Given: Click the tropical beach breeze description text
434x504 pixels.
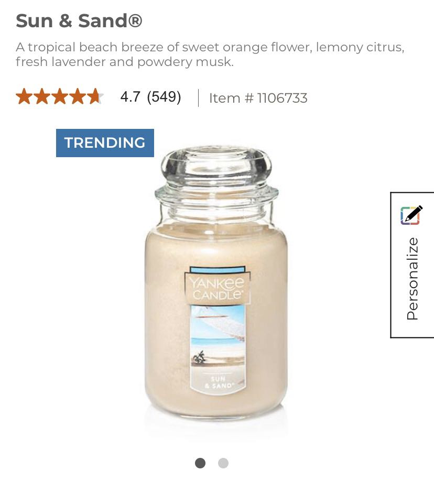Looking at the screenshot, I should click(x=210, y=54).
